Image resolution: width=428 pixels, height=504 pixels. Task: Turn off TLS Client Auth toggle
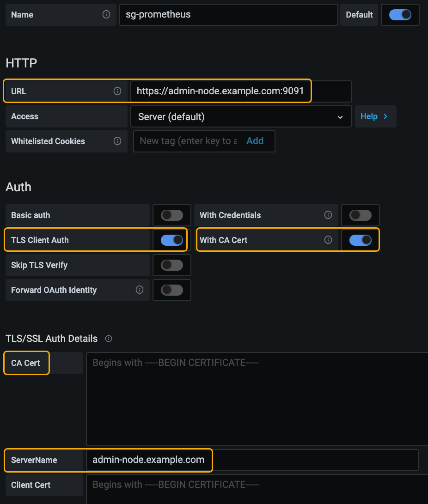[x=171, y=240]
